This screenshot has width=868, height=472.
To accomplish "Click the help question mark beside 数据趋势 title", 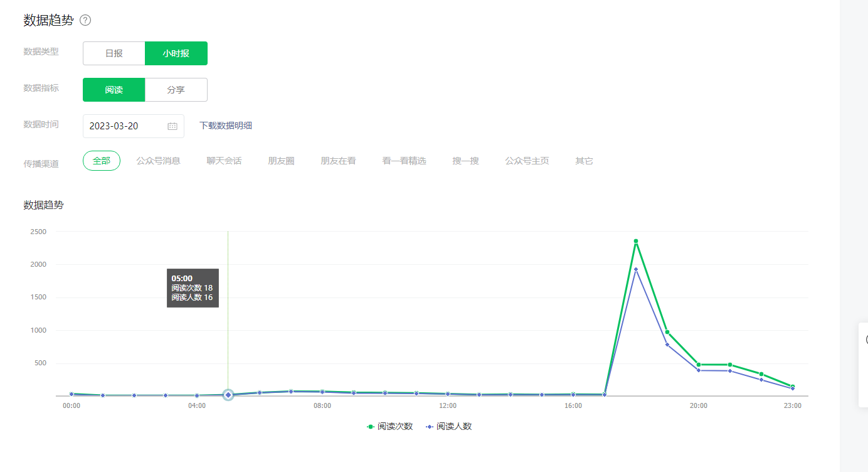I will 85,20.
